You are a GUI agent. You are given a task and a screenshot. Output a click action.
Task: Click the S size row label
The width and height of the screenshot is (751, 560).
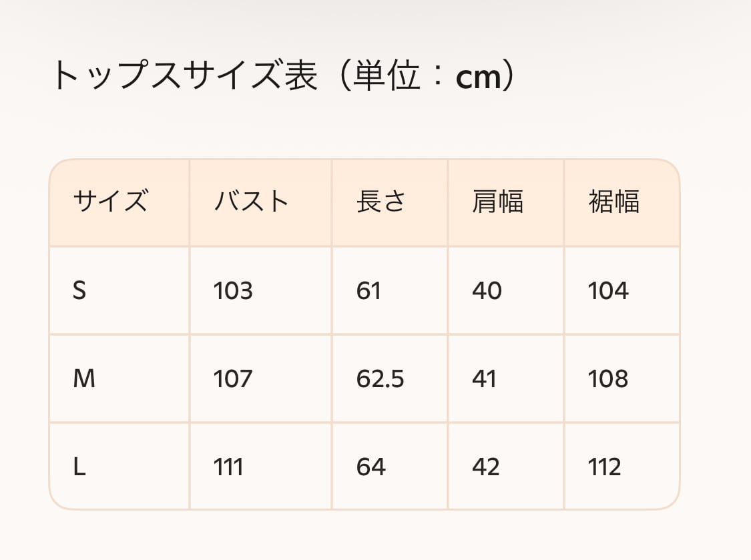tap(79, 291)
